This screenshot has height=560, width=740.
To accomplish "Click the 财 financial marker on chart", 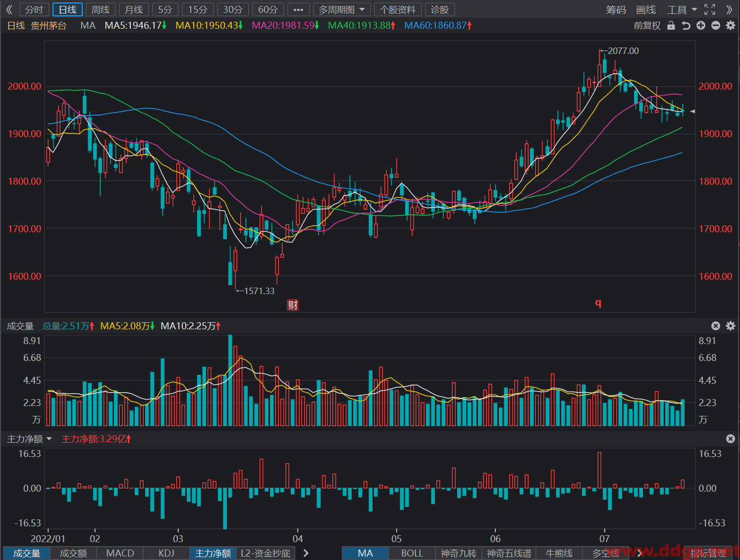I will 293,305.
